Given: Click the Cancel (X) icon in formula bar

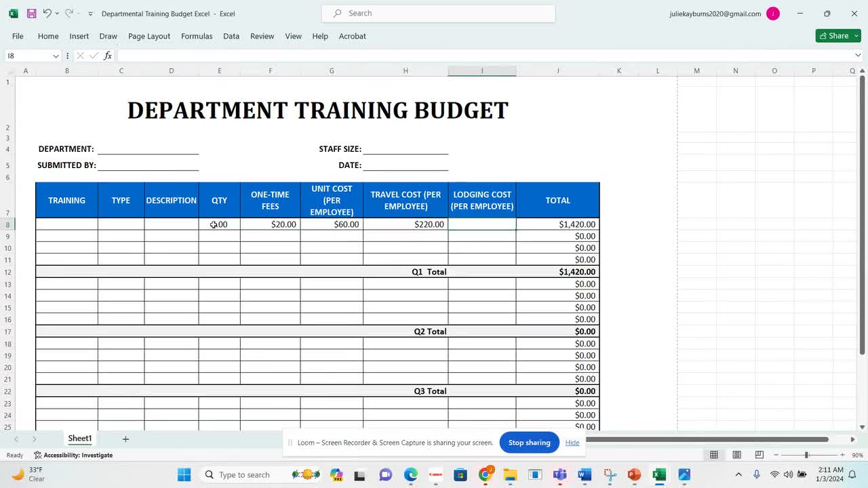Looking at the screenshot, I should (81, 56).
